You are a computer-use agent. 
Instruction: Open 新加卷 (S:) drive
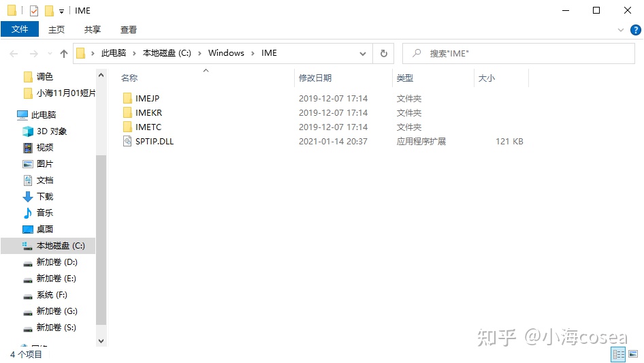click(x=56, y=327)
